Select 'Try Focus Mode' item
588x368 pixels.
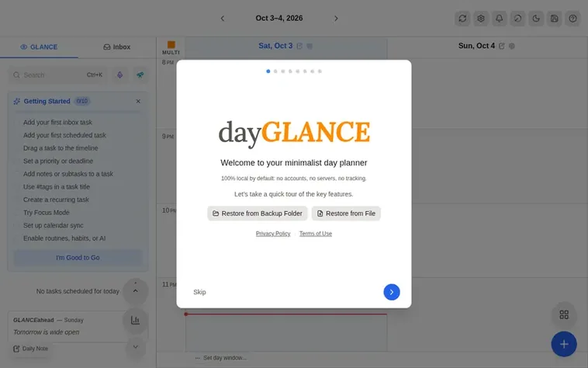point(46,212)
